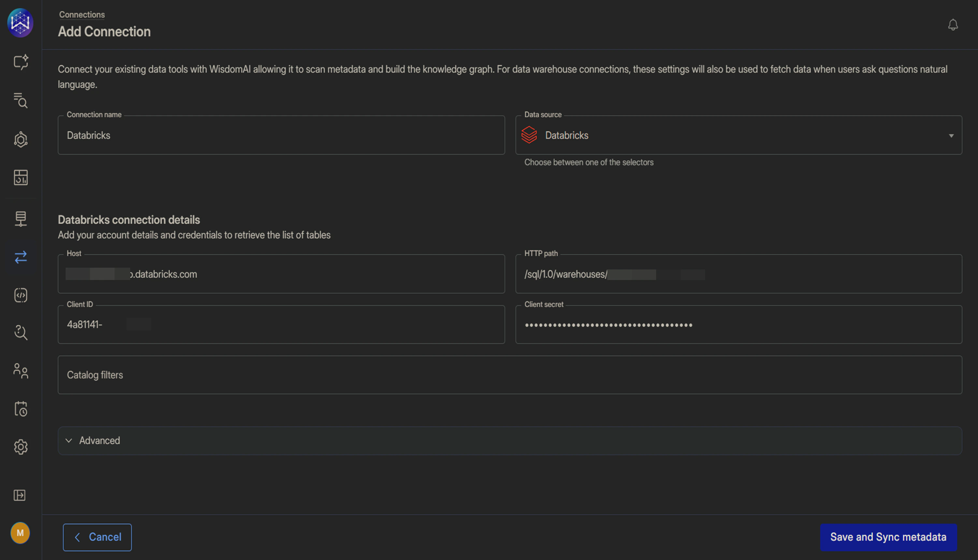Image resolution: width=978 pixels, height=560 pixels.
Task: Open the hexagon knowledge icon in sidebar
Action: 21,139
